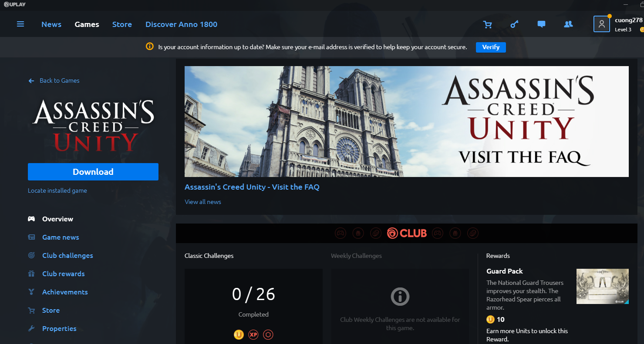Viewport: 644px width, 344px height.
Task: Select Achievements in the sidebar
Action: (65, 292)
